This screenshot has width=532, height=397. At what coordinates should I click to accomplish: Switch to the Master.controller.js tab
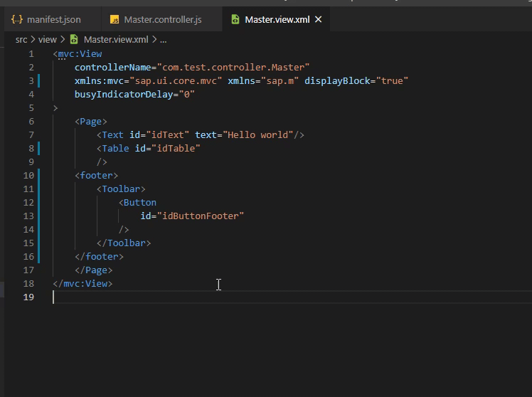[x=162, y=20]
